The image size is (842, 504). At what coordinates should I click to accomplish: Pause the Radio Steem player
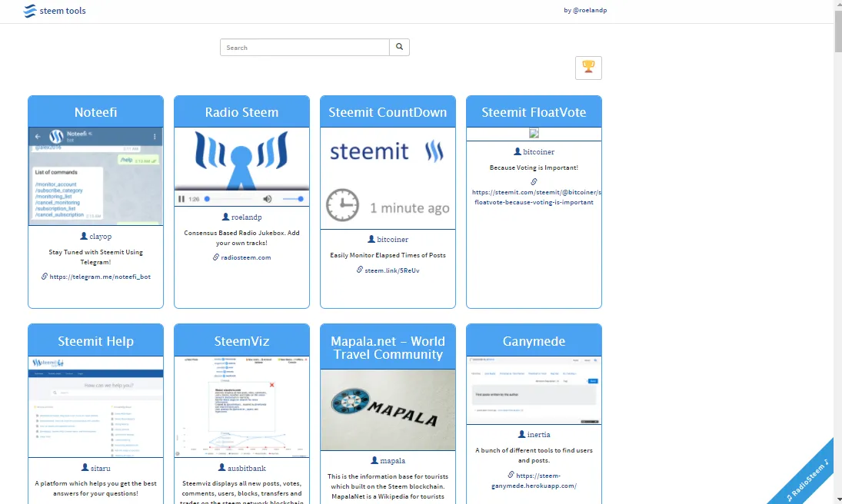pos(181,199)
